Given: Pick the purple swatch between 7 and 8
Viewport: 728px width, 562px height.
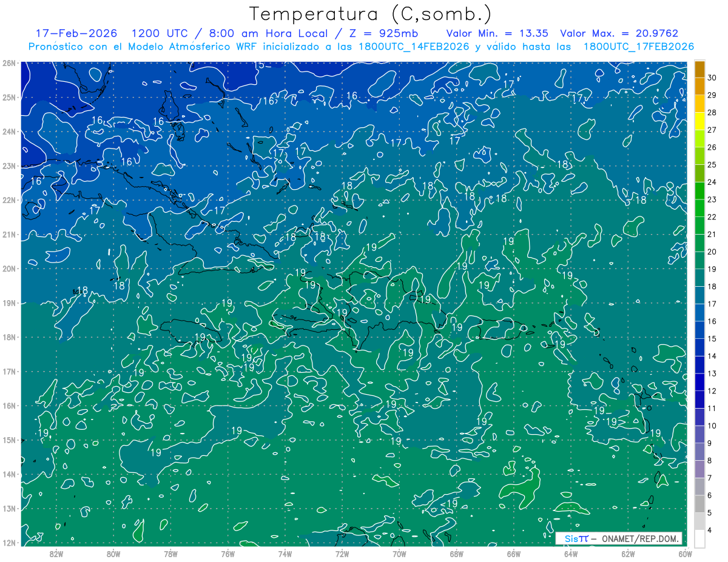Looking at the screenshot, I should click(699, 469).
